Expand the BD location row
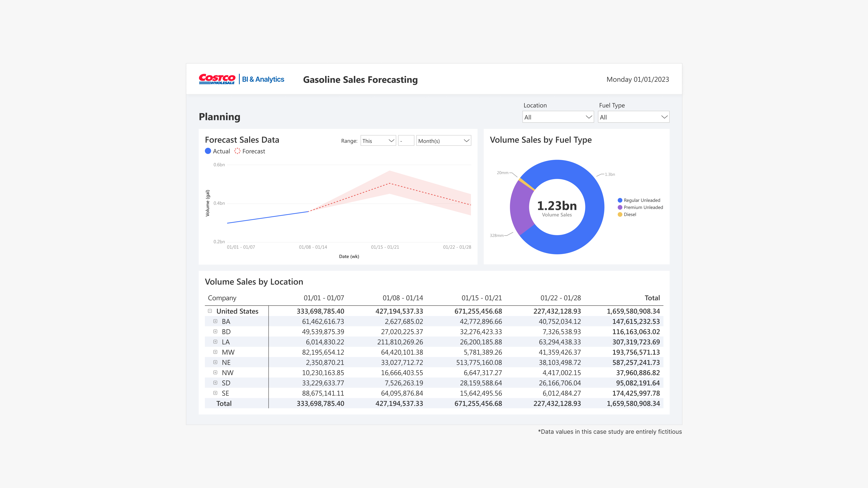The width and height of the screenshot is (868, 488). 215,332
